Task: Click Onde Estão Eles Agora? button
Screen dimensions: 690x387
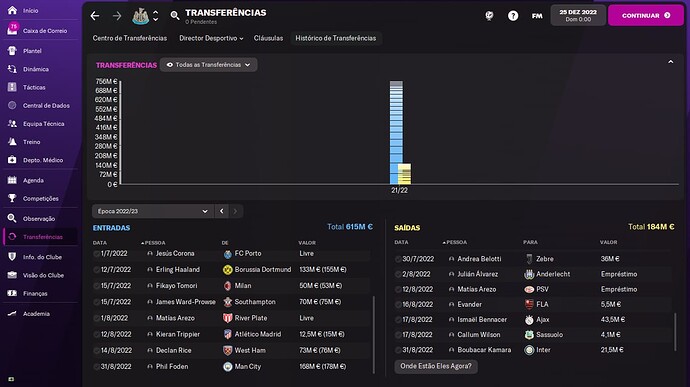Action: (436, 366)
